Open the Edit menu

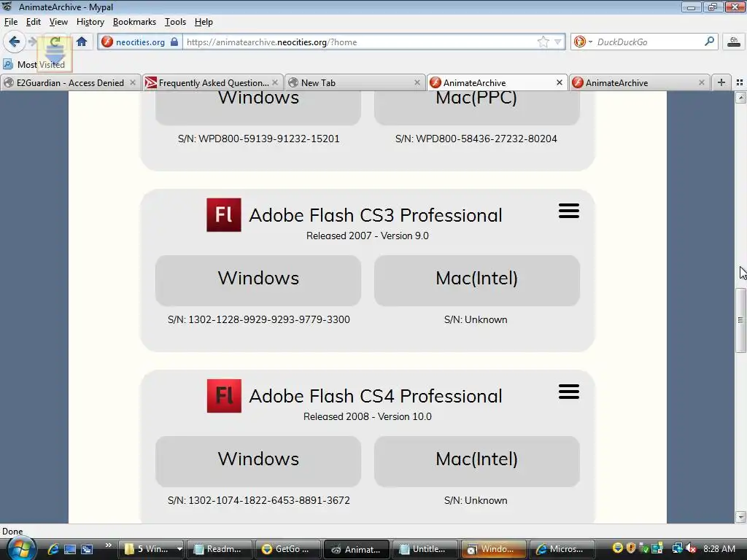coord(34,22)
